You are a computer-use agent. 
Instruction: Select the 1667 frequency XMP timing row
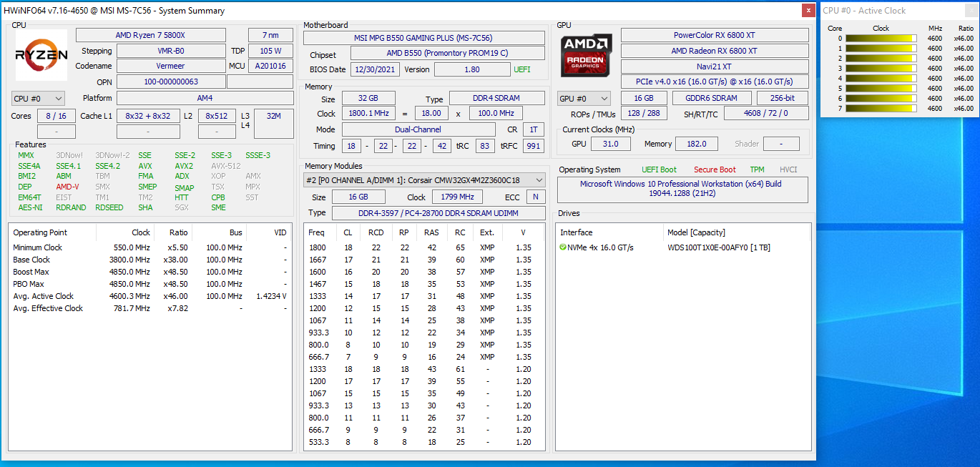(425, 260)
